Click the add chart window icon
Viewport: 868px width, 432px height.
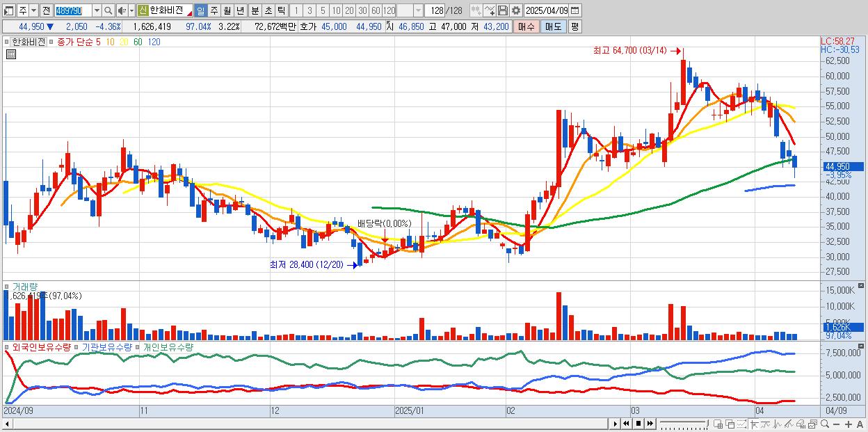tap(718, 424)
